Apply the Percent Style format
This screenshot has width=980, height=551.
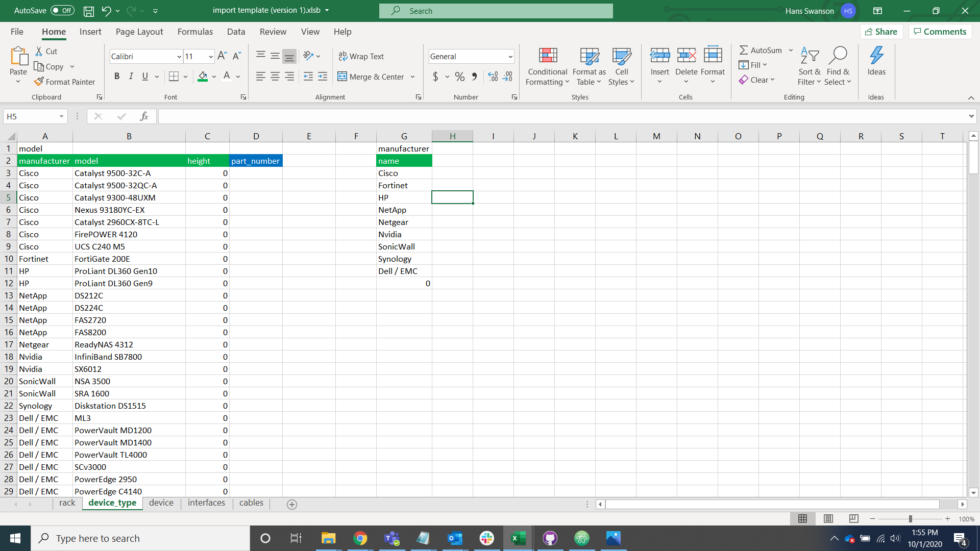coord(460,77)
